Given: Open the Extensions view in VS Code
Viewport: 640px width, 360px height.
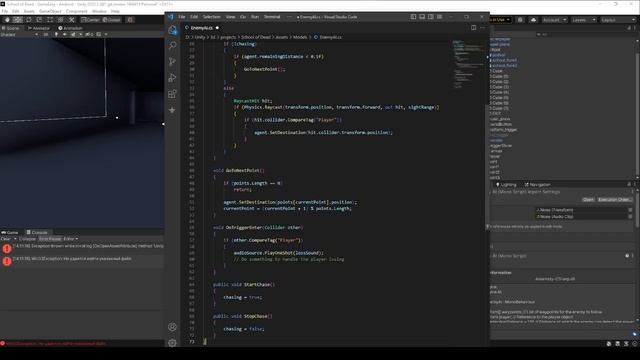Looking at the screenshot, I should click(x=172, y=94).
